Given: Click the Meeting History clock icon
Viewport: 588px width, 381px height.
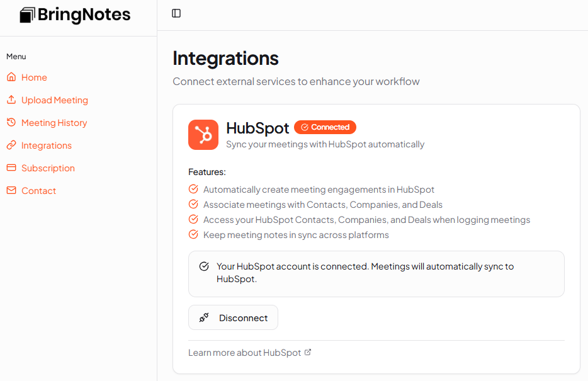Looking at the screenshot, I should click(11, 122).
